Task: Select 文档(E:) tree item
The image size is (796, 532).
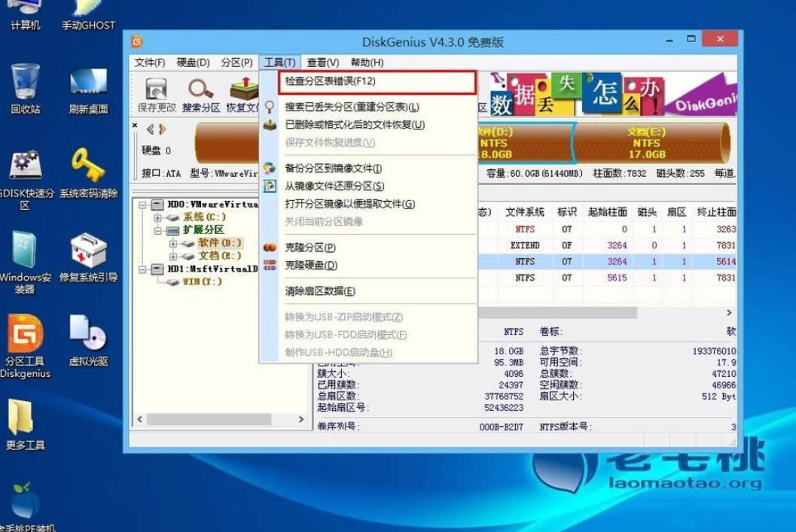Action: click(x=220, y=256)
